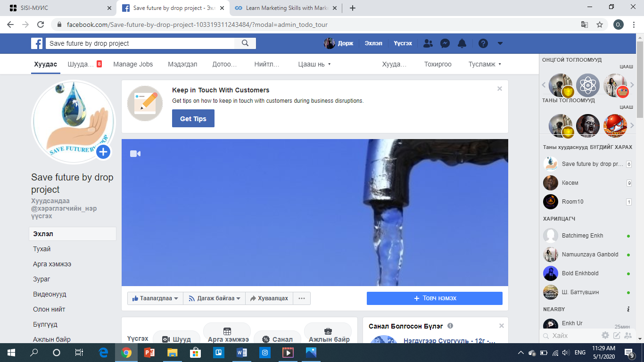Image resolution: width=644 pixels, height=362 pixels.
Task: Open Microsoft Word from the taskbar
Action: coord(241,352)
